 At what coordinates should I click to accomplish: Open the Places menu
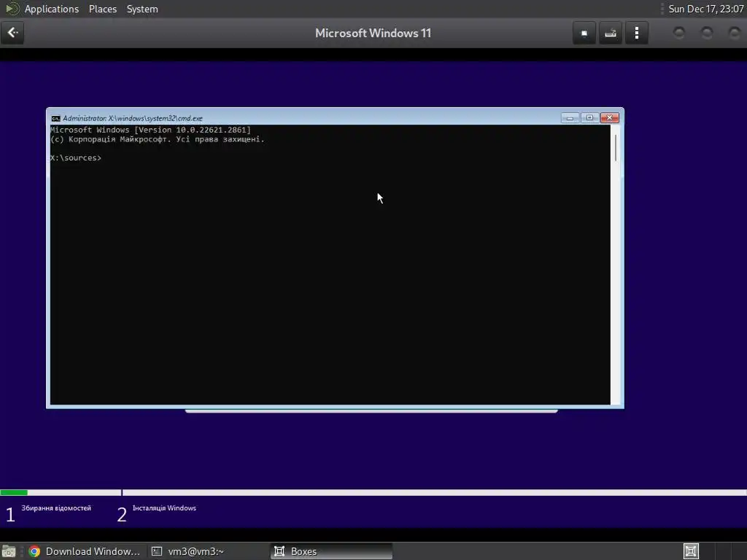coord(102,9)
